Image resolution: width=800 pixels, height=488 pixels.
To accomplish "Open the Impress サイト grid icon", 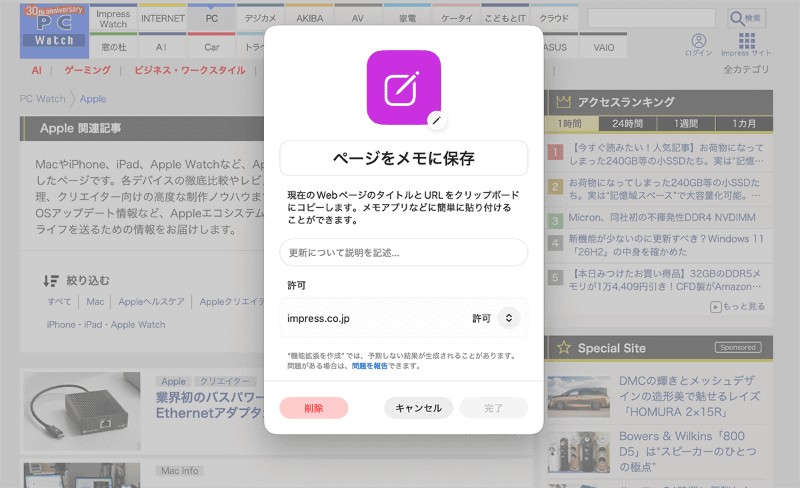I will pos(746,44).
